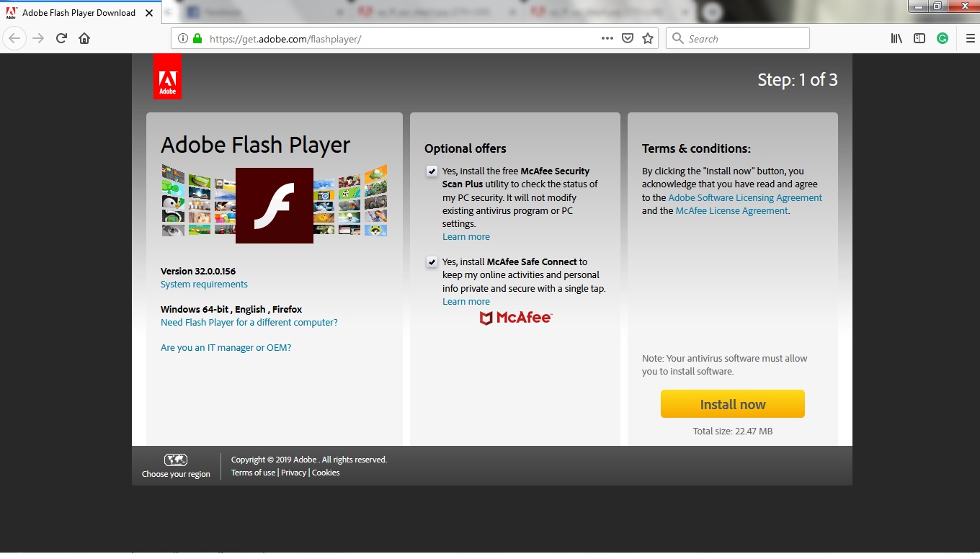Screen dimensions: 980x559
Task: Open Learn more under Security Scan Plus
Action: [x=466, y=237]
